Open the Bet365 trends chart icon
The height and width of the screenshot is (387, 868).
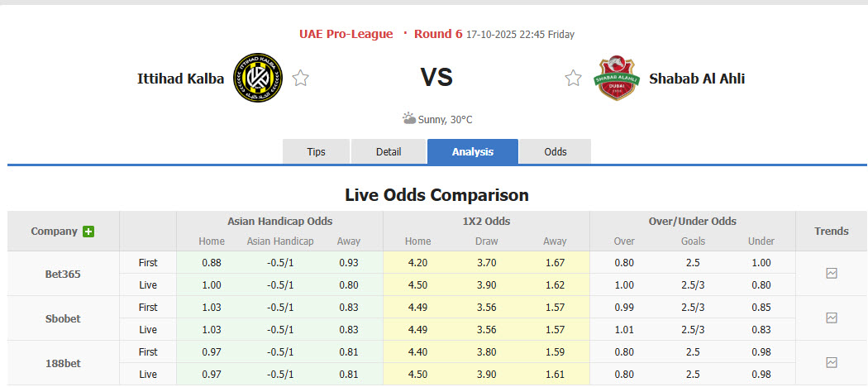click(x=832, y=273)
